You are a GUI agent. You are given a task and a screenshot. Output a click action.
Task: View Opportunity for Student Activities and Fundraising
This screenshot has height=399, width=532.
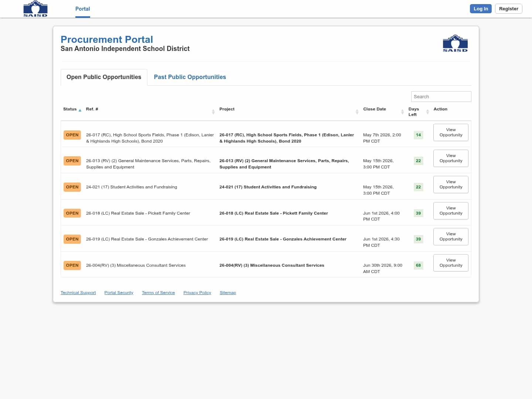pyautogui.click(x=451, y=184)
